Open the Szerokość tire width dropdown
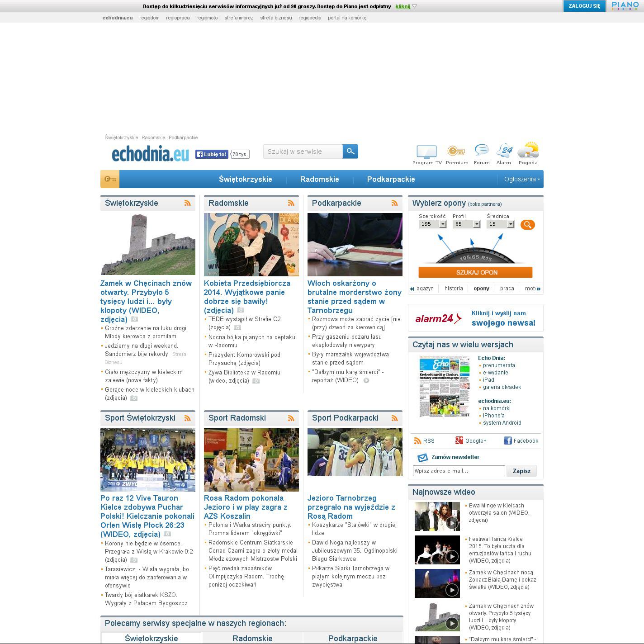The width and height of the screenshot is (644, 644). pyautogui.click(x=433, y=224)
